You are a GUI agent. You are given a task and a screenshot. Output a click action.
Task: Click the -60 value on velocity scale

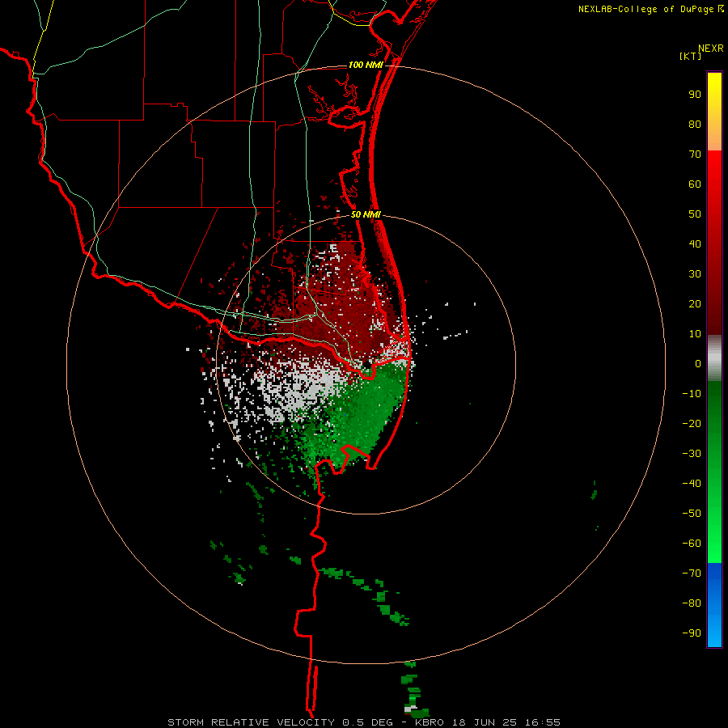point(692,544)
